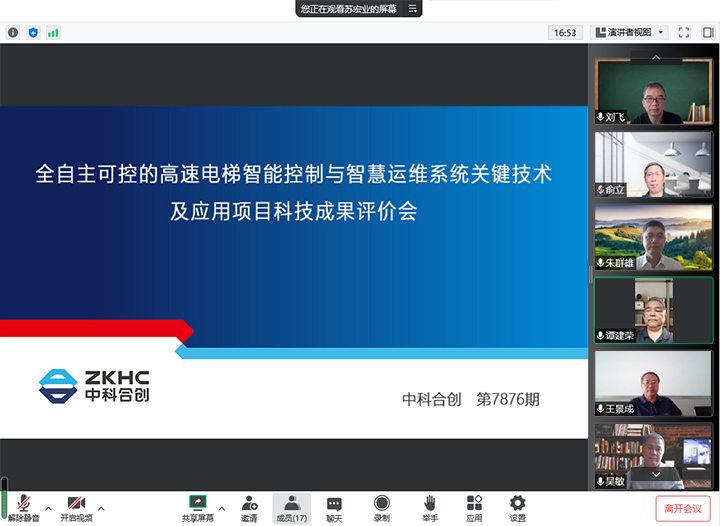Select 王景成 video thumbnail
The image size is (720, 526).
[x=653, y=383]
